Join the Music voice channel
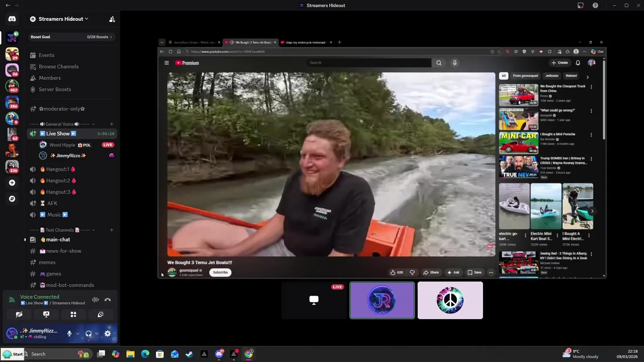This screenshot has height=362, width=644. (72, 215)
